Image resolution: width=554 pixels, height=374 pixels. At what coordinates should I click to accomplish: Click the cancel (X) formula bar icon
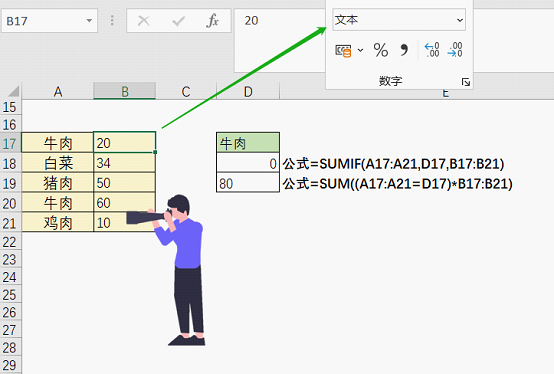point(143,21)
